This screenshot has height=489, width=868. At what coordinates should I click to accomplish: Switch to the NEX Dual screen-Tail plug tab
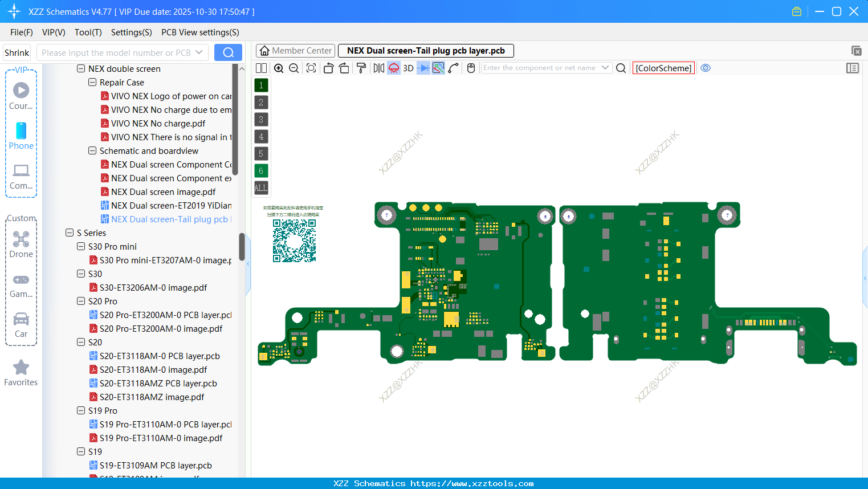(x=426, y=50)
